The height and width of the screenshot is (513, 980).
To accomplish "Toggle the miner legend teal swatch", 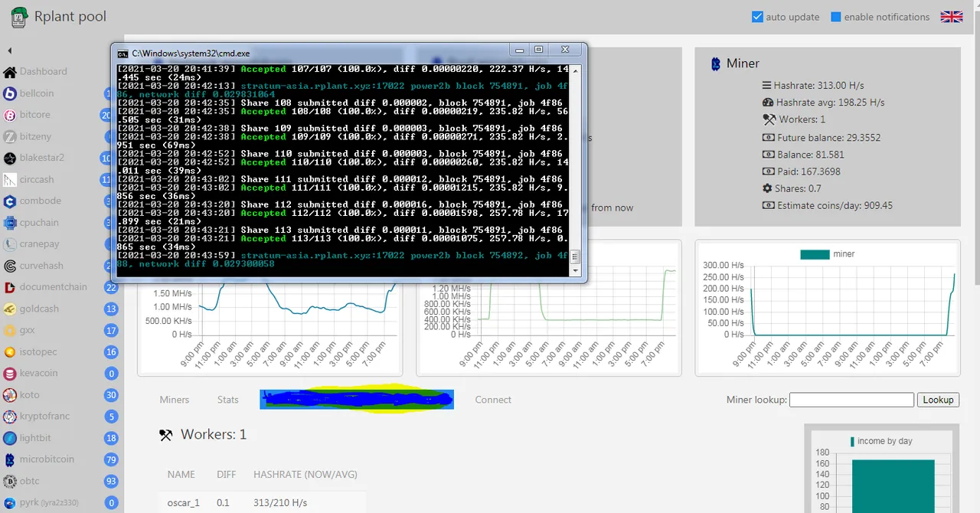I will pos(815,254).
